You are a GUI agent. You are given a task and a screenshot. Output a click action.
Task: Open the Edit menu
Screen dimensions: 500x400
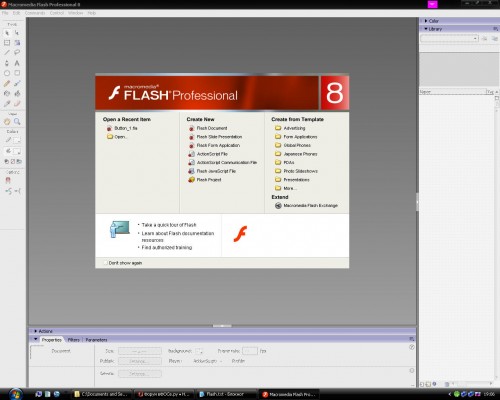pyautogui.click(x=16, y=13)
